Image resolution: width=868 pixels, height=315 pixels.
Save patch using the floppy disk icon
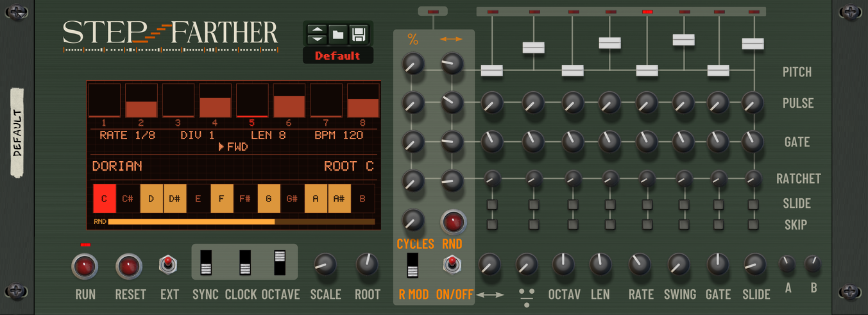(x=359, y=34)
